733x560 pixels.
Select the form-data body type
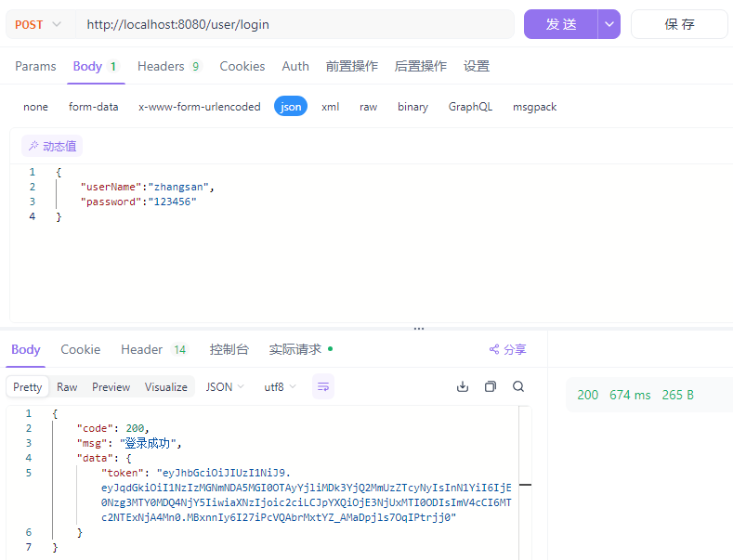coord(94,107)
